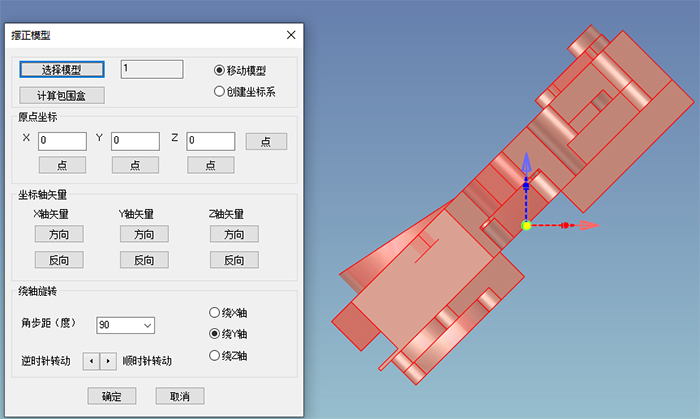Click the clockwise rotation right arrow
This screenshot has height=419, width=700.
click(x=108, y=360)
